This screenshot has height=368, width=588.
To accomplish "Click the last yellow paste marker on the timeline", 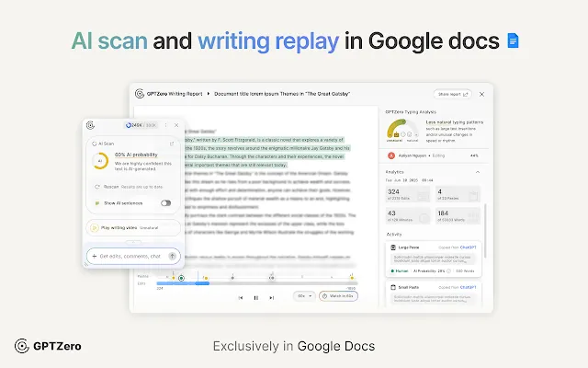I will coord(352,278).
